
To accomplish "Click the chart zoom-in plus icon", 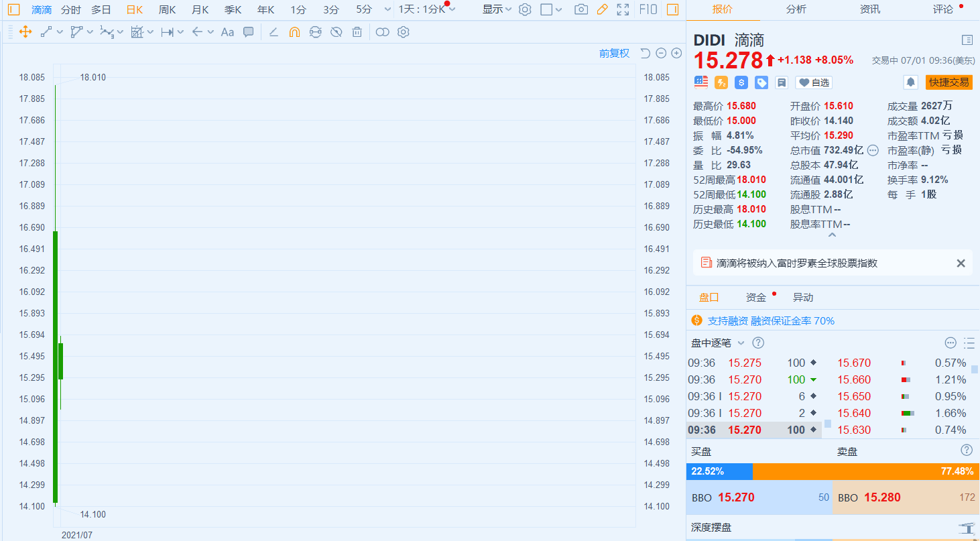I will tap(676, 54).
